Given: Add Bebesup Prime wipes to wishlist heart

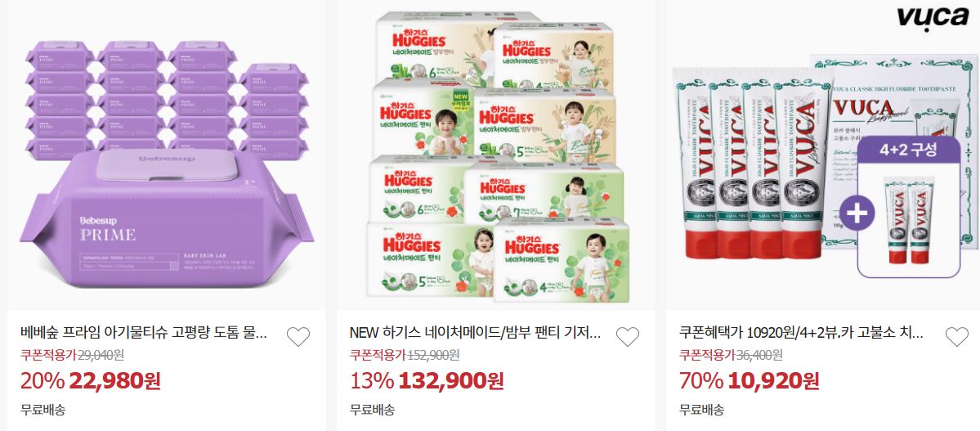Looking at the screenshot, I should [x=298, y=337].
